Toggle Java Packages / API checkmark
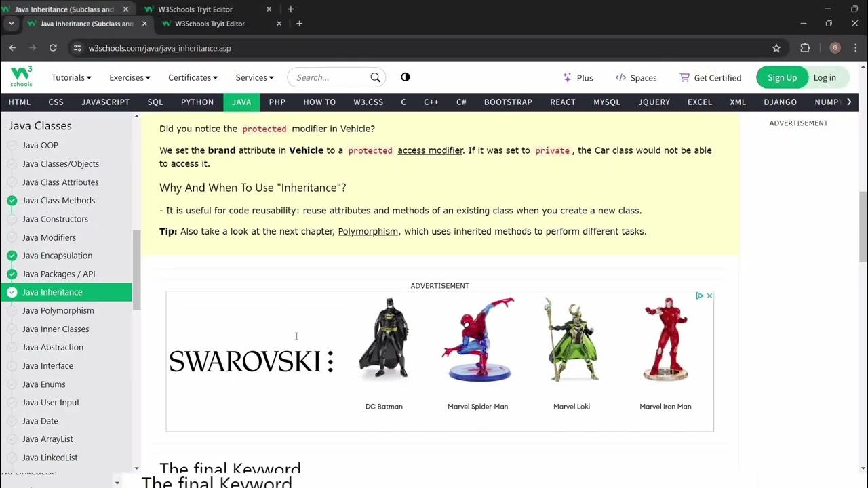Image resolution: width=868 pixels, height=488 pixels. click(x=12, y=274)
